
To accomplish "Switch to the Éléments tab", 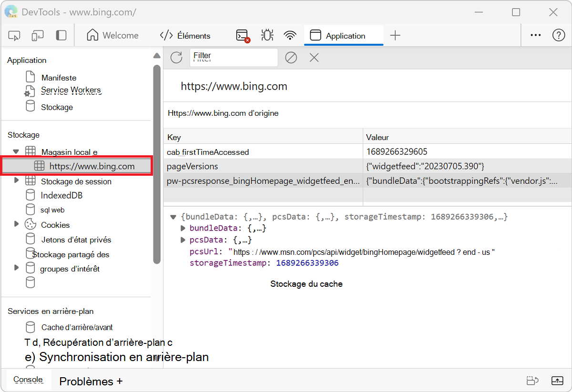I will (x=185, y=36).
